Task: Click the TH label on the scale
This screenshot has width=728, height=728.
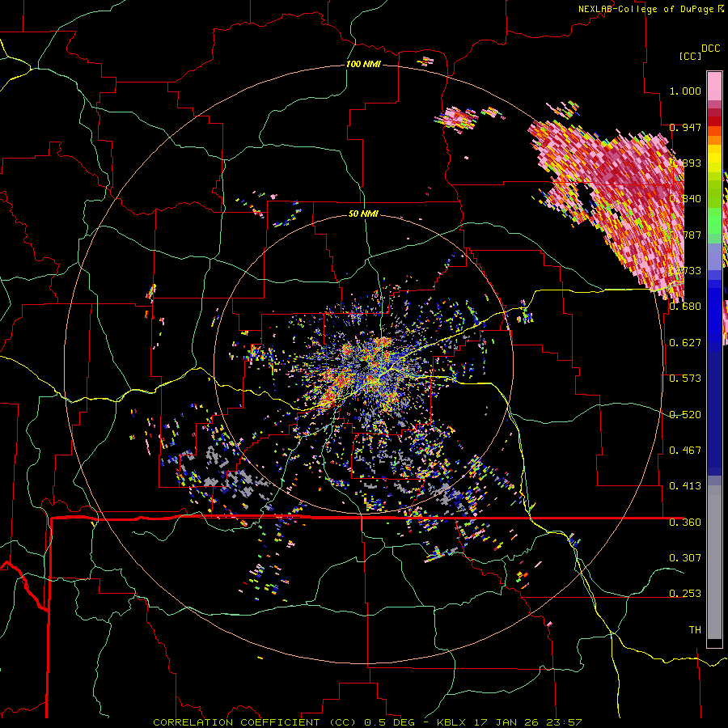Action: click(x=695, y=630)
